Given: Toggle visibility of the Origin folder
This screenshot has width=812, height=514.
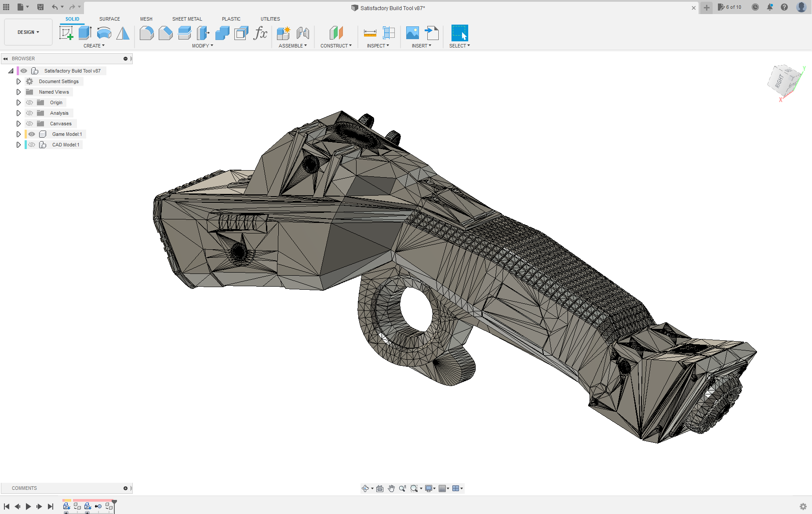Looking at the screenshot, I should 29,102.
